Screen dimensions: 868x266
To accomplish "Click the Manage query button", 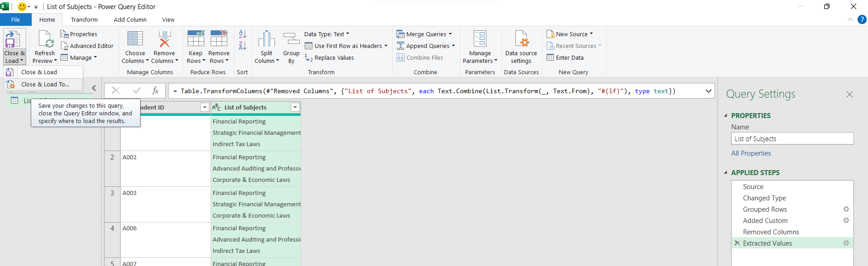I will click(79, 57).
